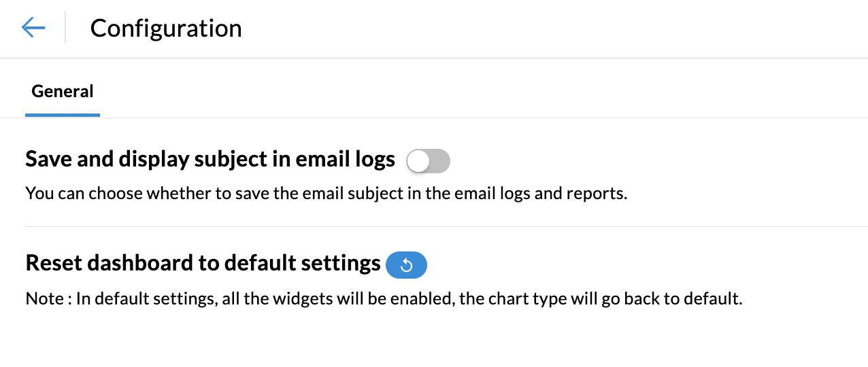This screenshot has height=367, width=868.
Task: Select the General configuration tab
Action: [63, 91]
